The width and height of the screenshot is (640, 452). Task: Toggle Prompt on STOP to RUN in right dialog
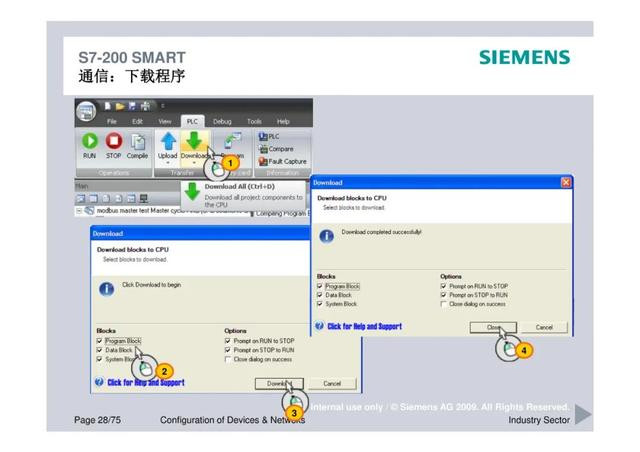point(443,295)
